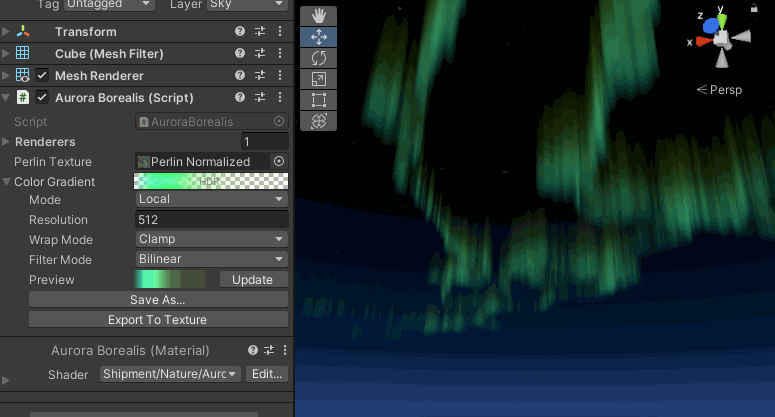
Task: Open Aurora Borealis material three-dot menu
Action: (x=285, y=350)
